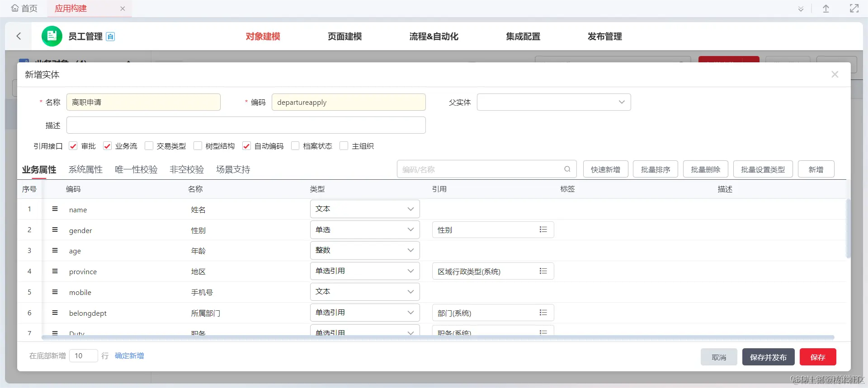Switch to the 唯一性校验 tab
Viewport: 868px width, 388px height.
136,169
